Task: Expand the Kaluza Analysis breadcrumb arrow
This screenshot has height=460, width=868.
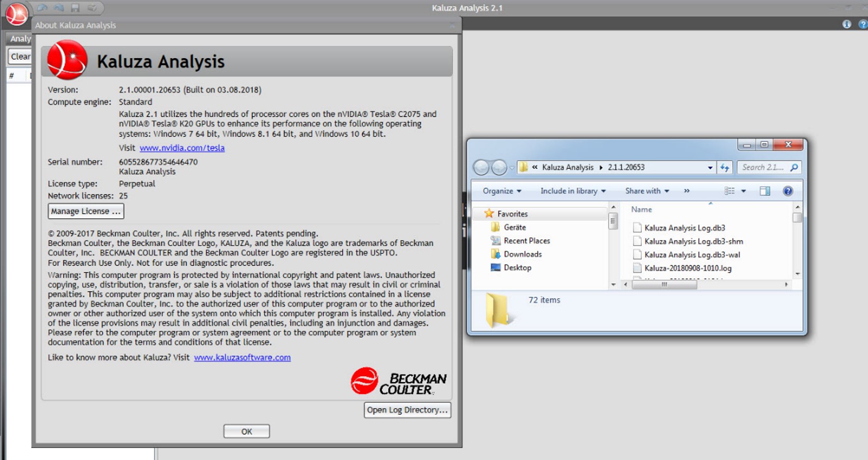Action: coord(601,168)
